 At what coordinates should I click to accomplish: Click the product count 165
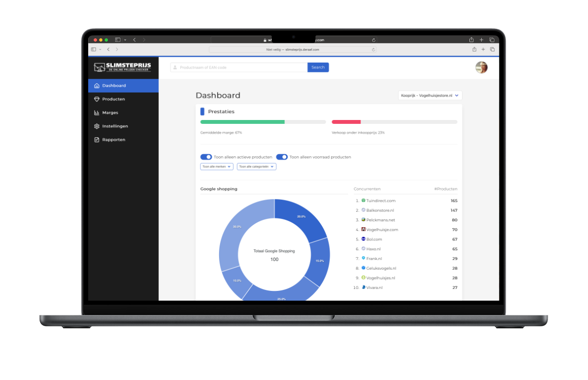[454, 200]
